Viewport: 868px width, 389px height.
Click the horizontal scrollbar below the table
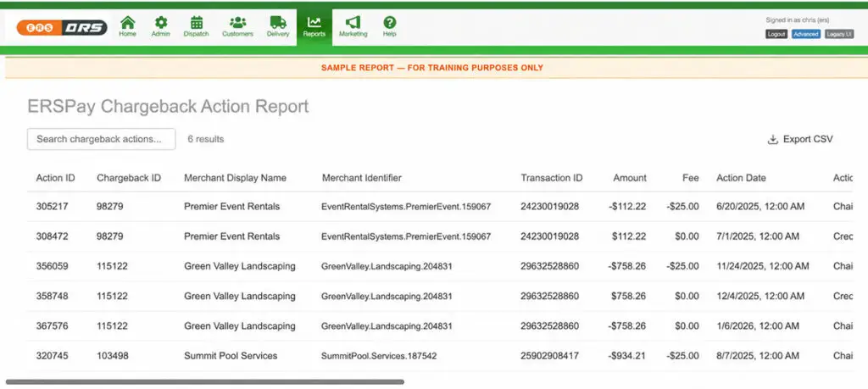205,382
